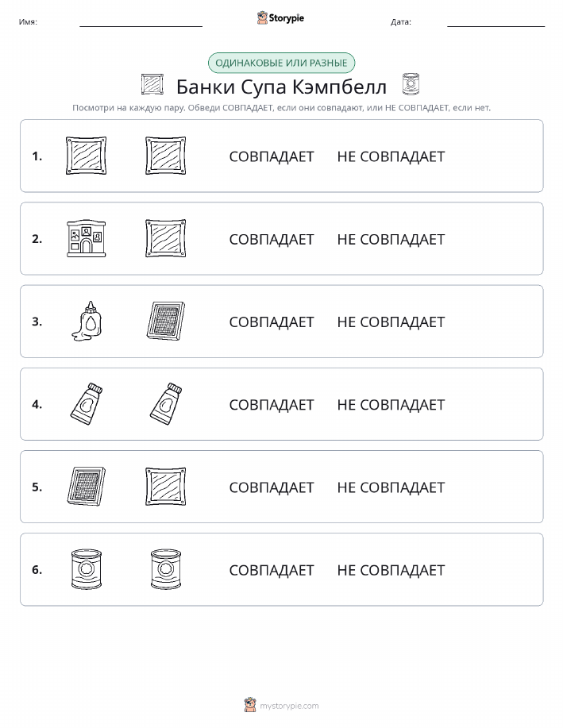Click the screen print frame in row 5
The width and height of the screenshot is (563, 728).
[87, 487]
